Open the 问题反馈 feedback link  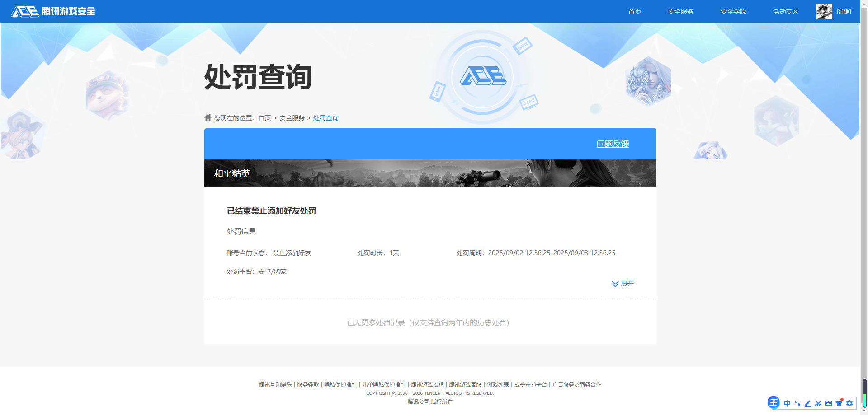613,144
